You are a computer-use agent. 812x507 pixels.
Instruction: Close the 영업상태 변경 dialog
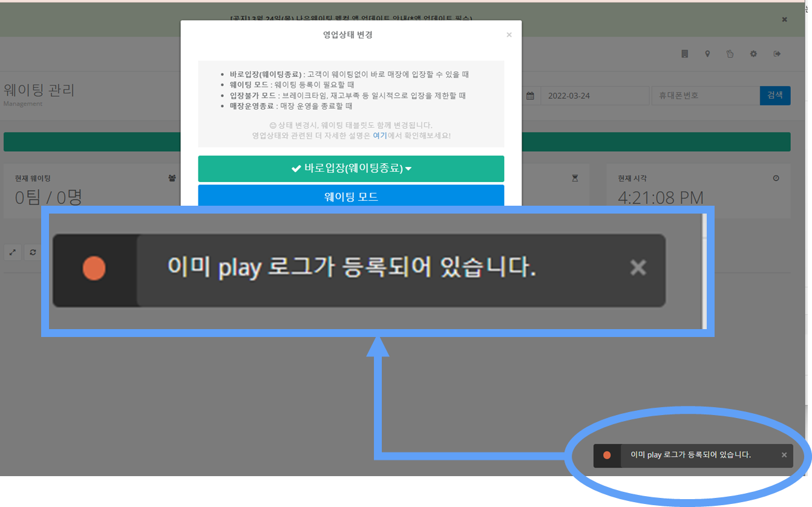point(509,35)
